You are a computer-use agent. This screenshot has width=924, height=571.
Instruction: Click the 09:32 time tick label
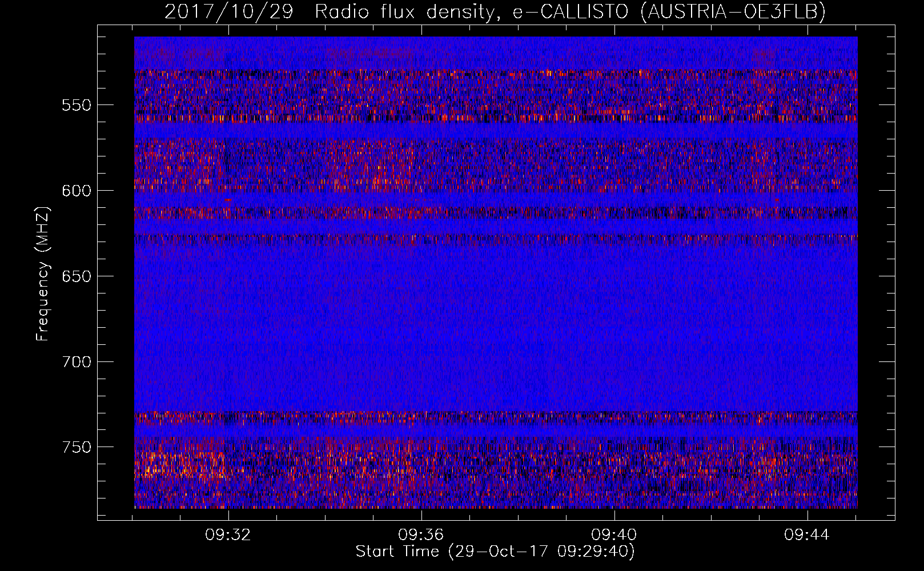(x=228, y=535)
